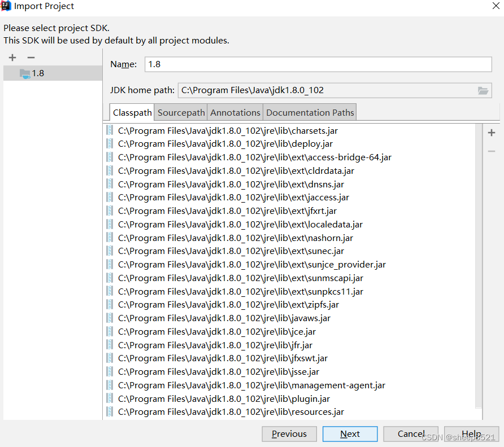Select the jfr.jar row

[x=289, y=345]
